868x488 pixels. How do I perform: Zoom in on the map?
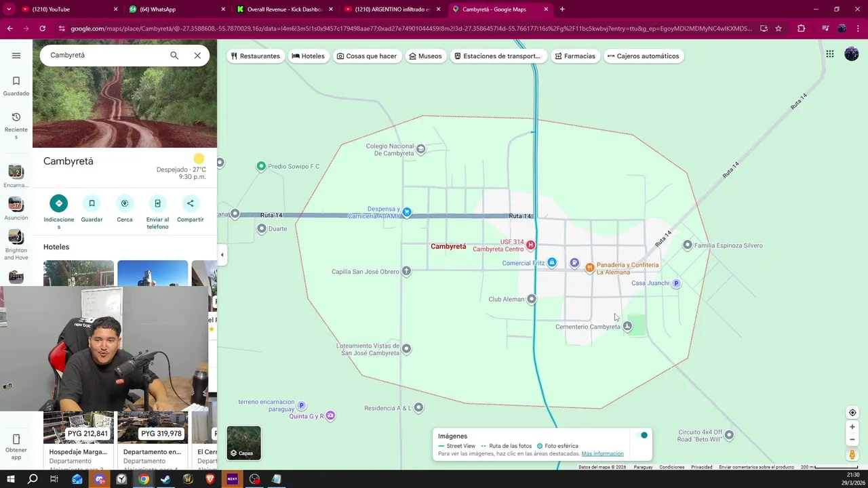tap(852, 427)
